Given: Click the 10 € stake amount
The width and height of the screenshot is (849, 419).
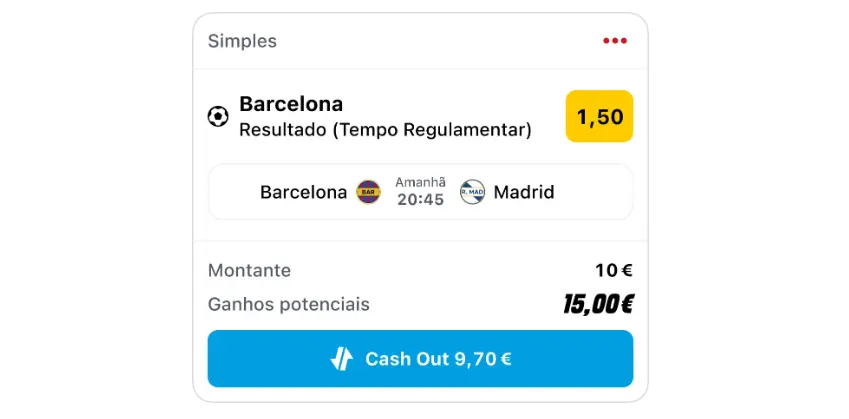Looking at the screenshot, I should click(614, 270).
